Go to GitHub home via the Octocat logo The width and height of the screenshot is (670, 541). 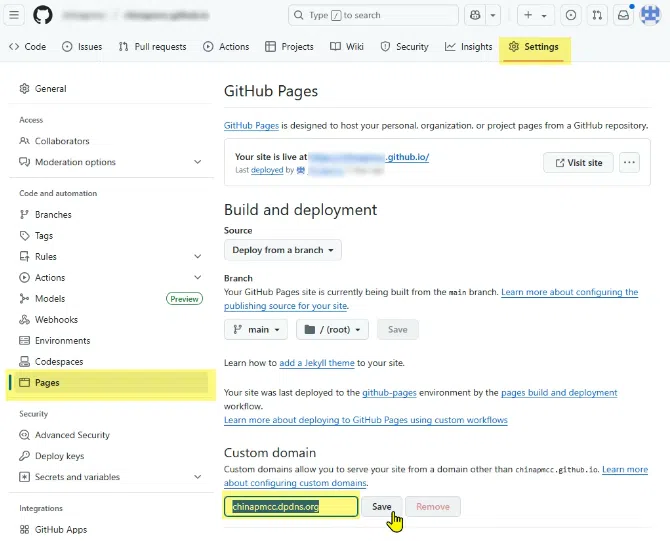pos(43,15)
